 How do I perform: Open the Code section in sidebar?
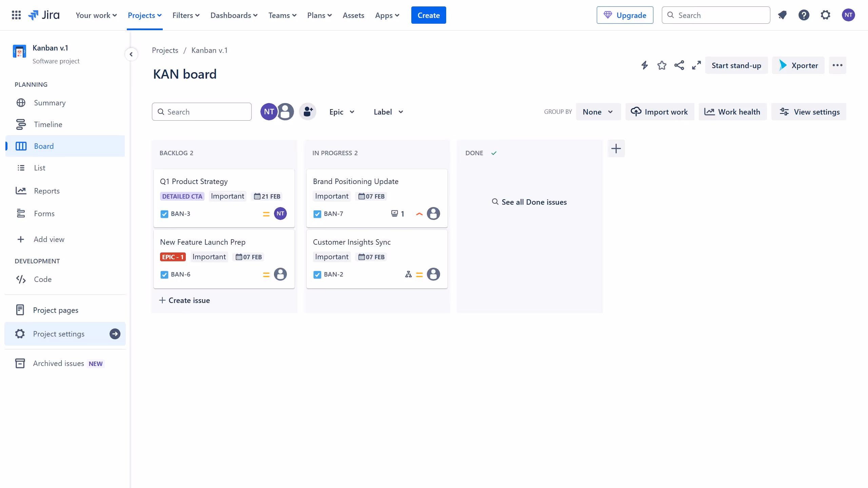tap(42, 279)
